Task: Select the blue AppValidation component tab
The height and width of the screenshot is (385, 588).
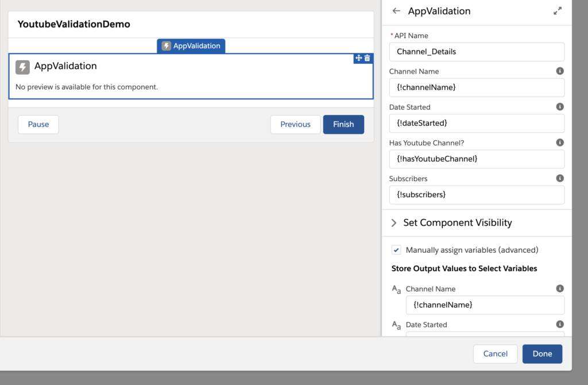Action: (x=191, y=46)
